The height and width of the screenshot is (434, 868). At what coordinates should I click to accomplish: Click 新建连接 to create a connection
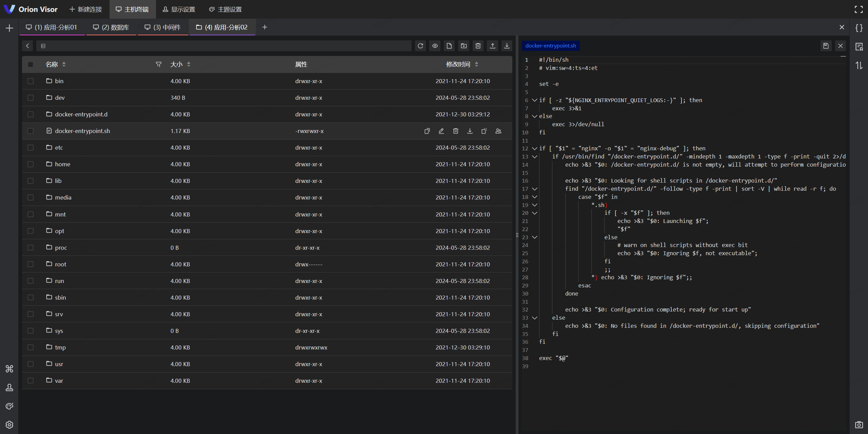point(86,10)
